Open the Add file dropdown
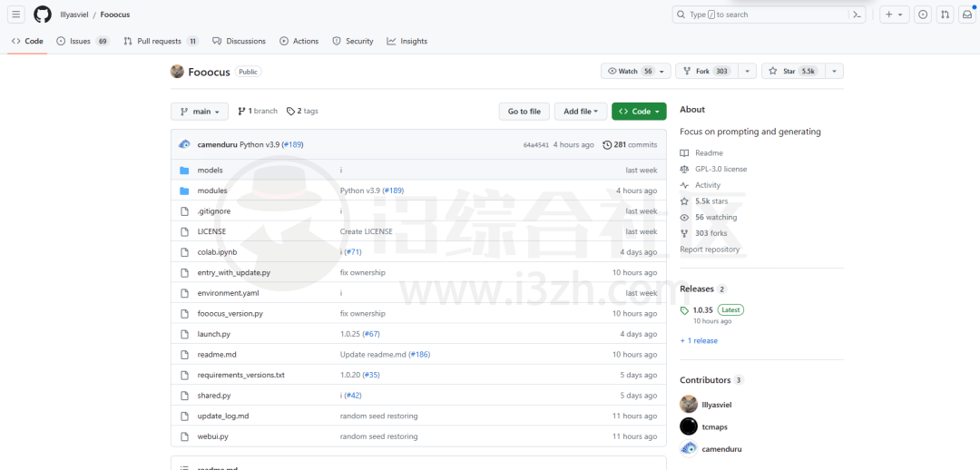The width and height of the screenshot is (980, 470). pos(581,112)
